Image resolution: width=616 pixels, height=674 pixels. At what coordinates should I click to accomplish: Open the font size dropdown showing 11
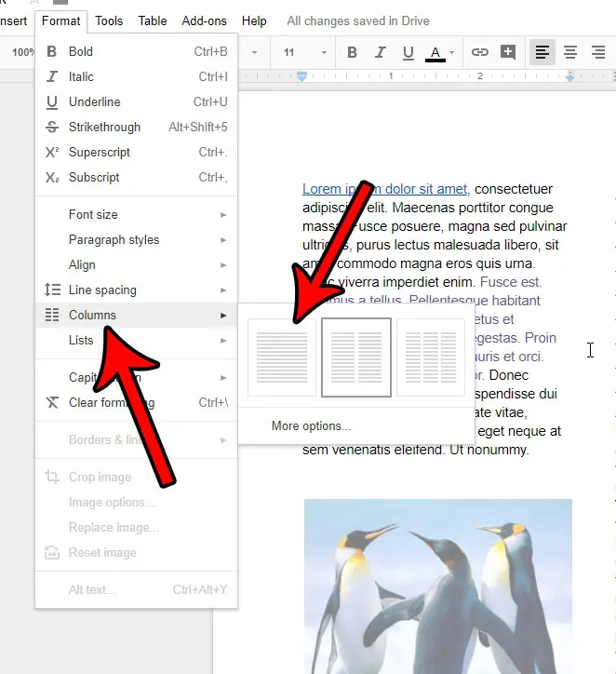305,52
